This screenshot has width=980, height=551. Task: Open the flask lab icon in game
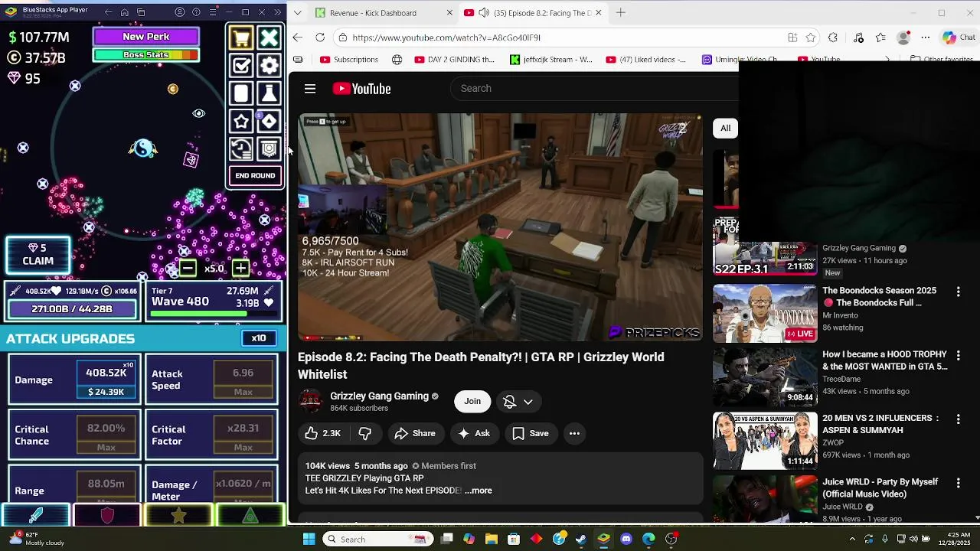269,93
